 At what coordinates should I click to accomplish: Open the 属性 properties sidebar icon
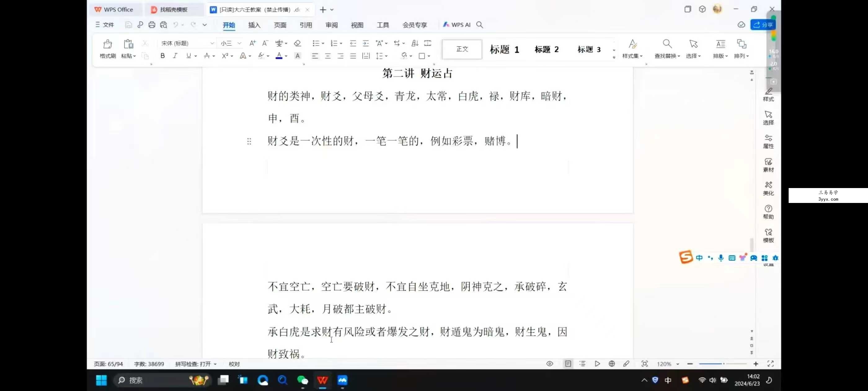pos(768,142)
